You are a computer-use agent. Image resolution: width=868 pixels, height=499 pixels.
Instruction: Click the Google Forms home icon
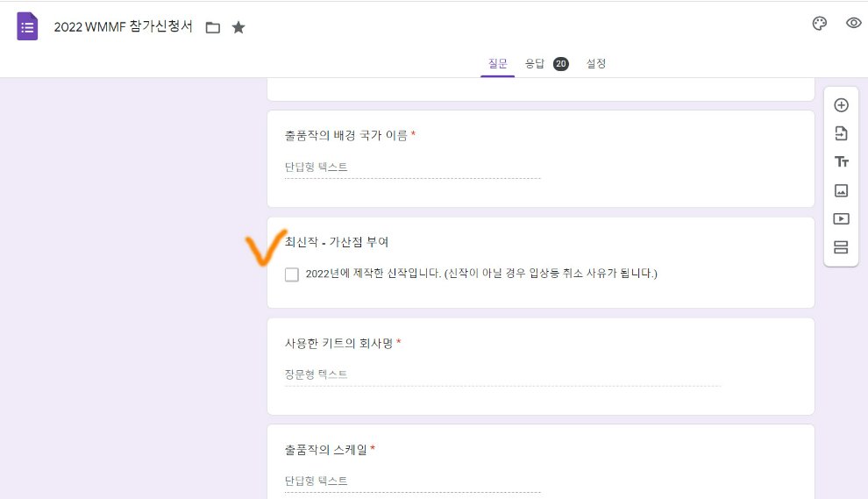point(27,26)
